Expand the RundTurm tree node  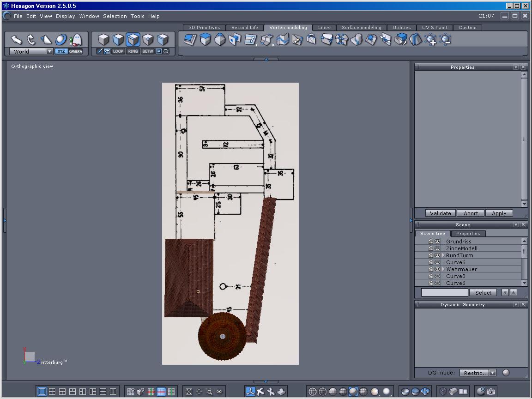(x=443, y=255)
